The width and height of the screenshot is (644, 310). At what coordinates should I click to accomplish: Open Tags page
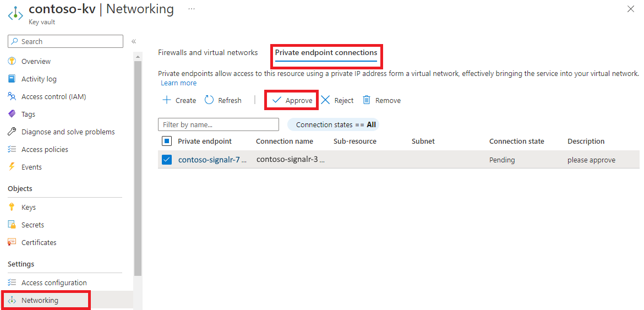coord(28,114)
